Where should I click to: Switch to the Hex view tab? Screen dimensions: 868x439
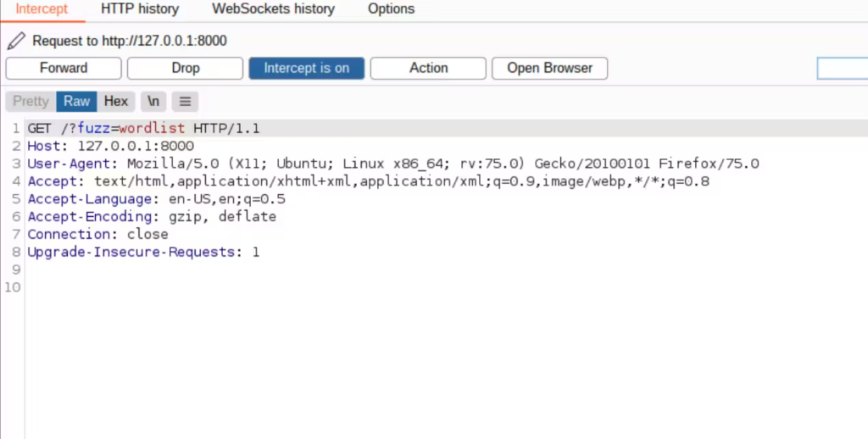(x=115, y=102)
